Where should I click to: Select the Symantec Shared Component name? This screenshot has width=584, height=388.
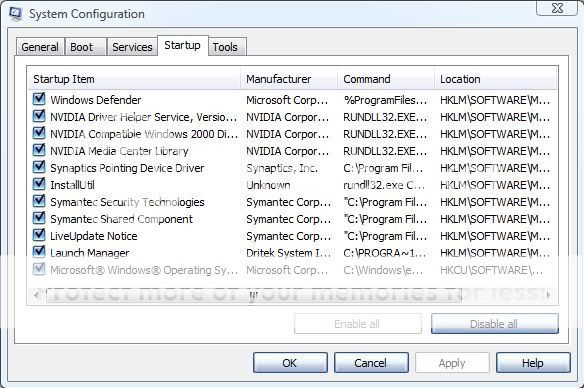point(121,219)
